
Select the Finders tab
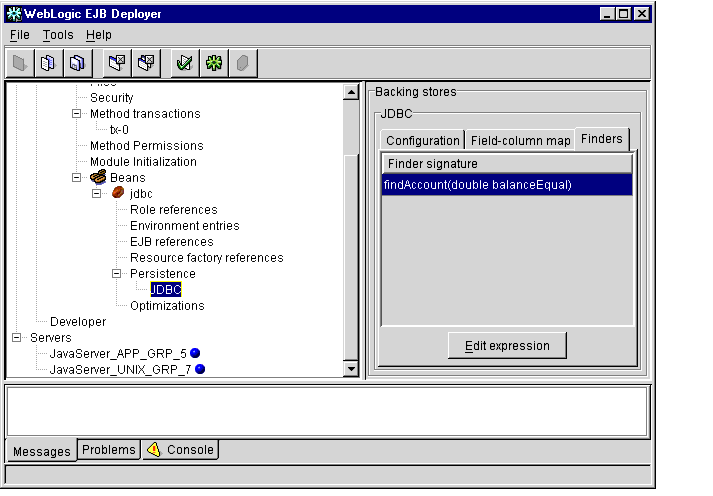click(602, 139)
